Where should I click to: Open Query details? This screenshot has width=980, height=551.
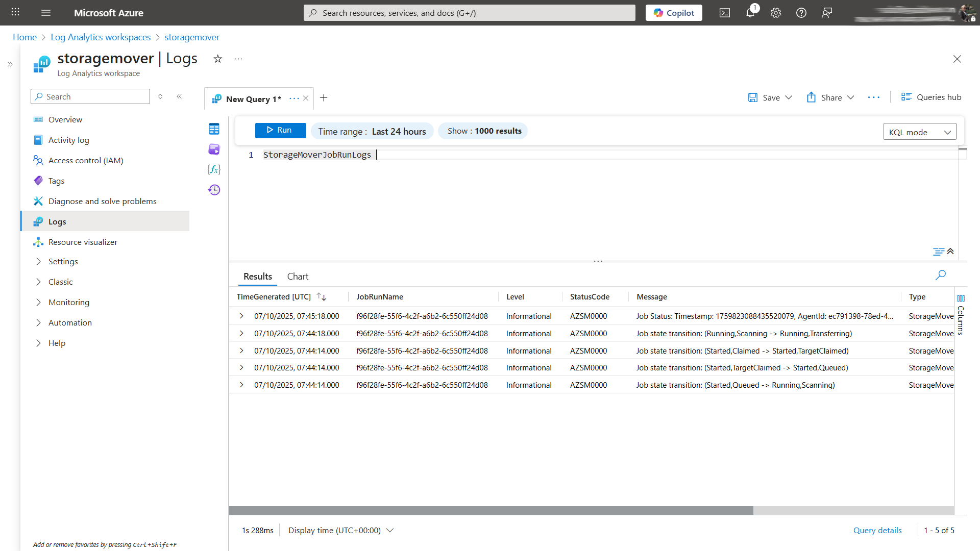(877, 530)
